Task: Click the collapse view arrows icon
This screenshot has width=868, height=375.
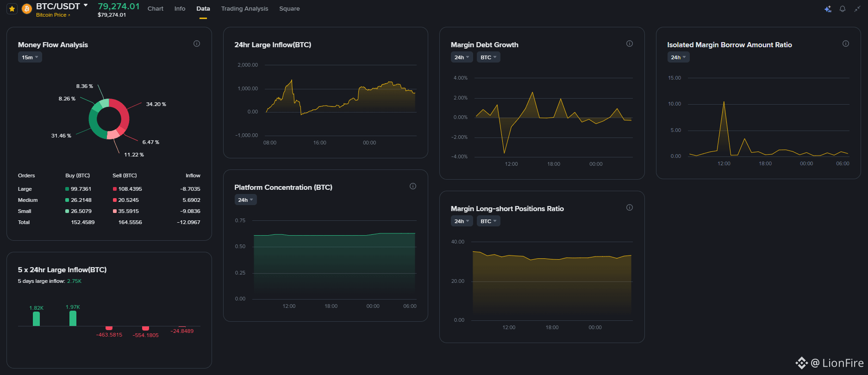Action: [857, 9]
